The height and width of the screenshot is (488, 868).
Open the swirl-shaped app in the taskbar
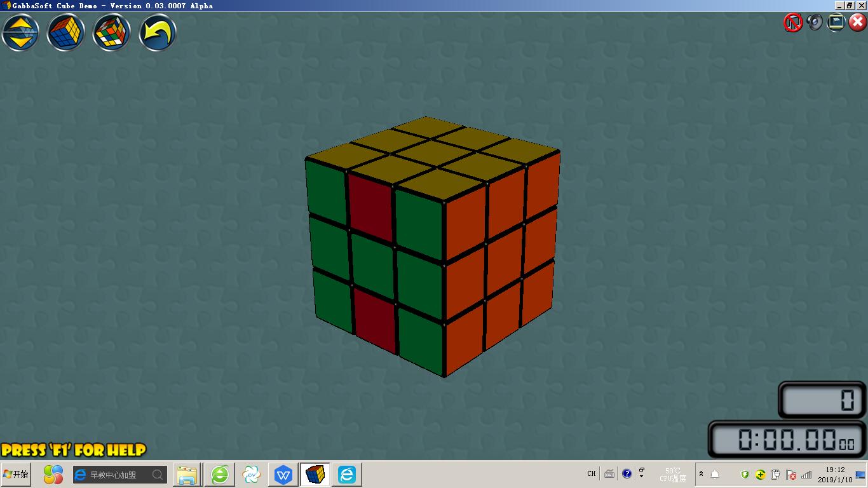point(252,475)
